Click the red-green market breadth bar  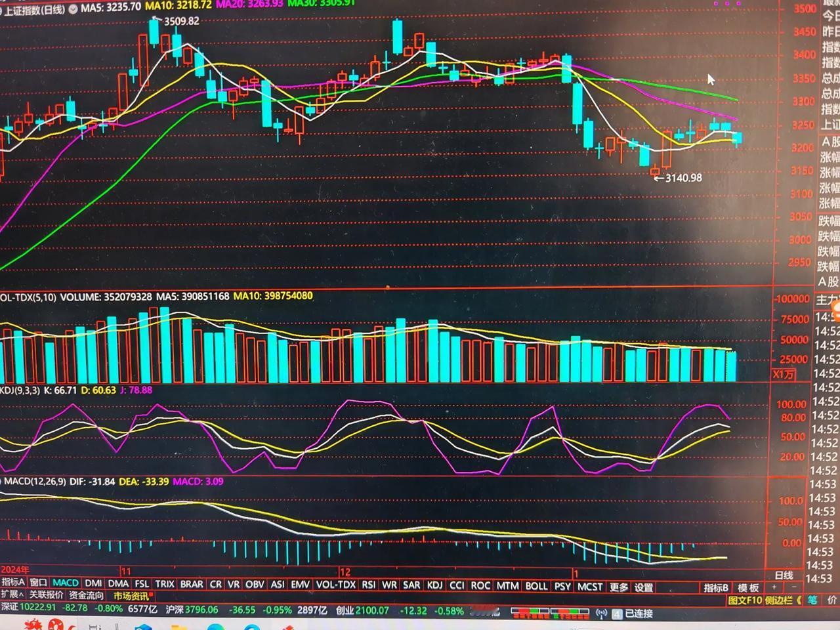[x=550, y=613]
